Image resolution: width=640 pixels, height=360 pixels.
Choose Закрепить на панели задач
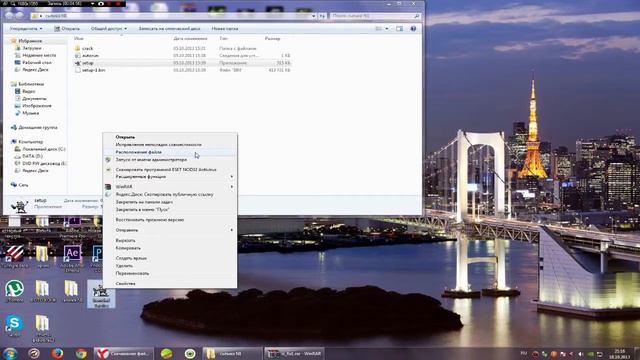(x=170, y=202)
